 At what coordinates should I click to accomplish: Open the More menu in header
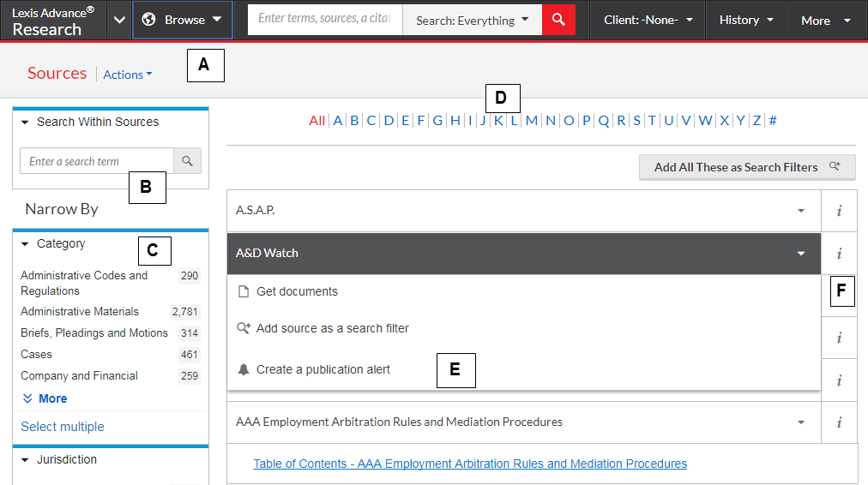(x=826, y=21)
